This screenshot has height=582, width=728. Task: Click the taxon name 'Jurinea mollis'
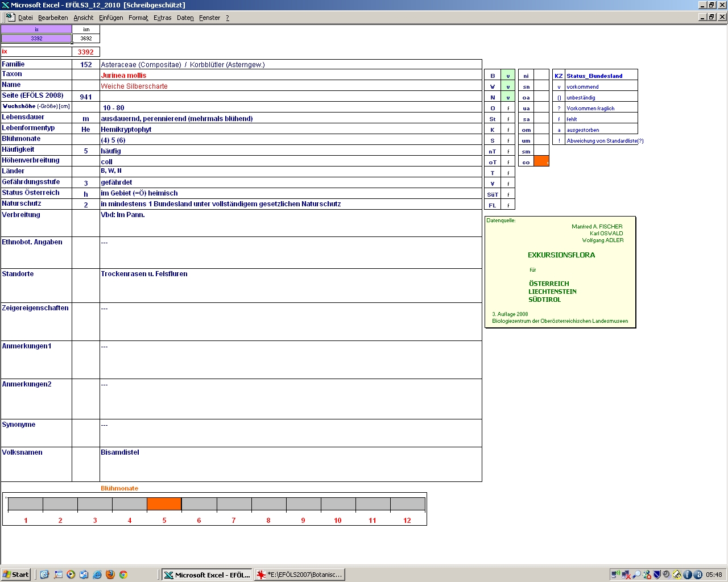(123, 75)
